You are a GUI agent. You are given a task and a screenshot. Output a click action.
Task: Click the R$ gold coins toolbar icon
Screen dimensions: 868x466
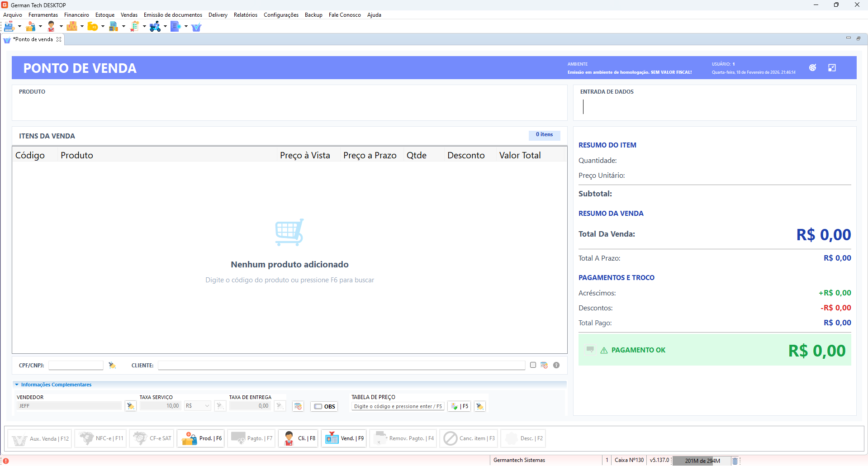click(92, 27)
